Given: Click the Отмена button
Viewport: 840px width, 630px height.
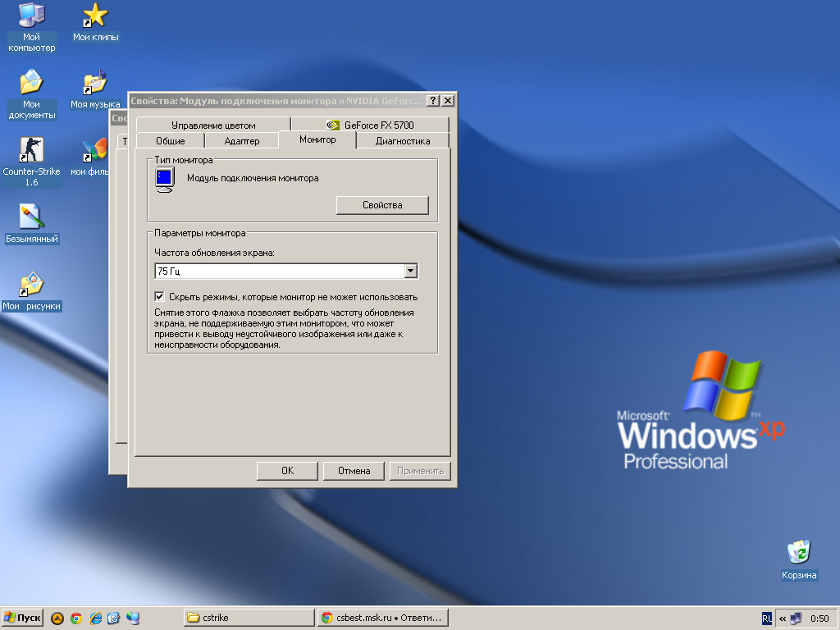Looking at the screenshot, I should click(354, 471).
